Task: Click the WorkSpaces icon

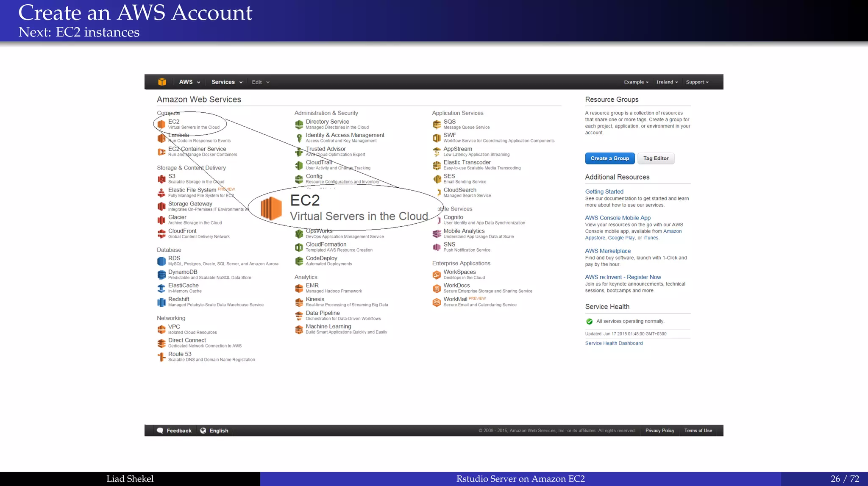Action: pyautogui.click(x=437, y=275)
